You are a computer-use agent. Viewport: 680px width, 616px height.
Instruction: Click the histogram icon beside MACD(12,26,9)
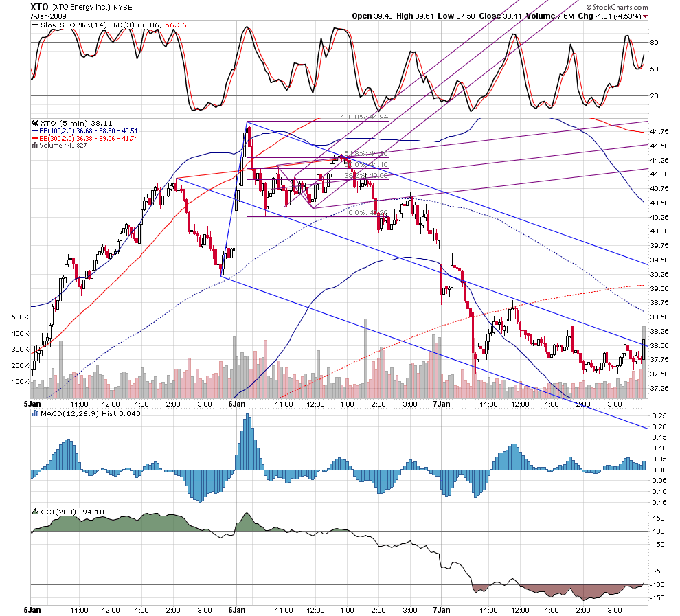[36, 413]
